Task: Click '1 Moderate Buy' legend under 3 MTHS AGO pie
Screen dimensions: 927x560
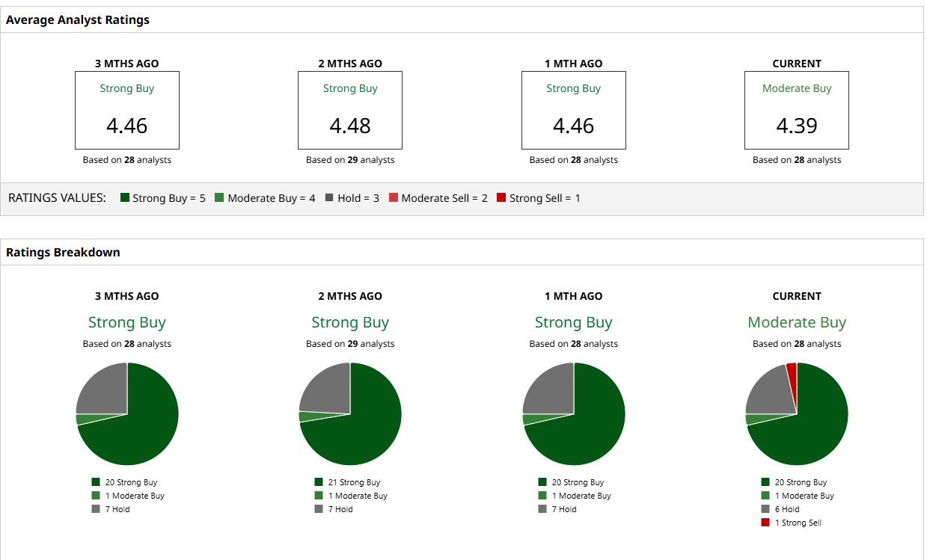Action: coord(128,496)
